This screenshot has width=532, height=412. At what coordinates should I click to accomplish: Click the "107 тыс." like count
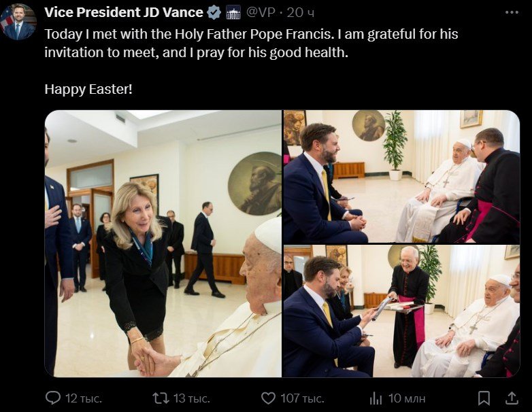coord(303,398)
